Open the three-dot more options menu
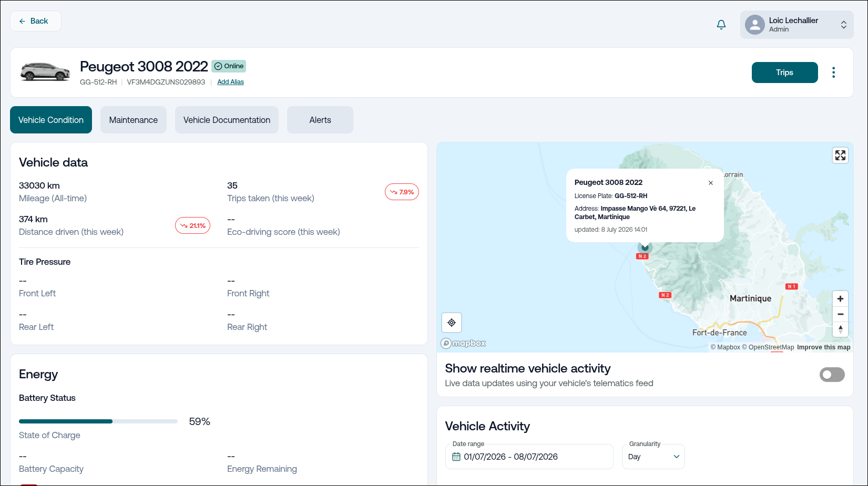 pos(833,73)
